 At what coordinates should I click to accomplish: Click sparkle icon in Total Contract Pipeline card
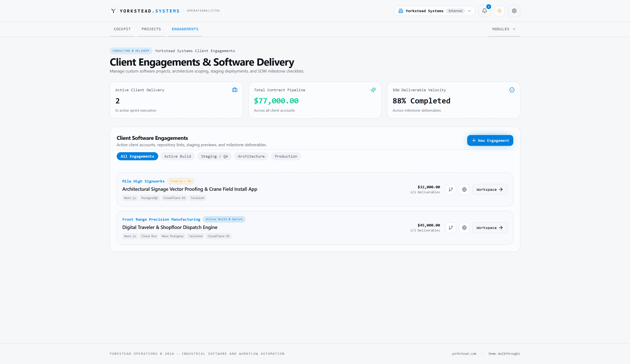[373, 90]
